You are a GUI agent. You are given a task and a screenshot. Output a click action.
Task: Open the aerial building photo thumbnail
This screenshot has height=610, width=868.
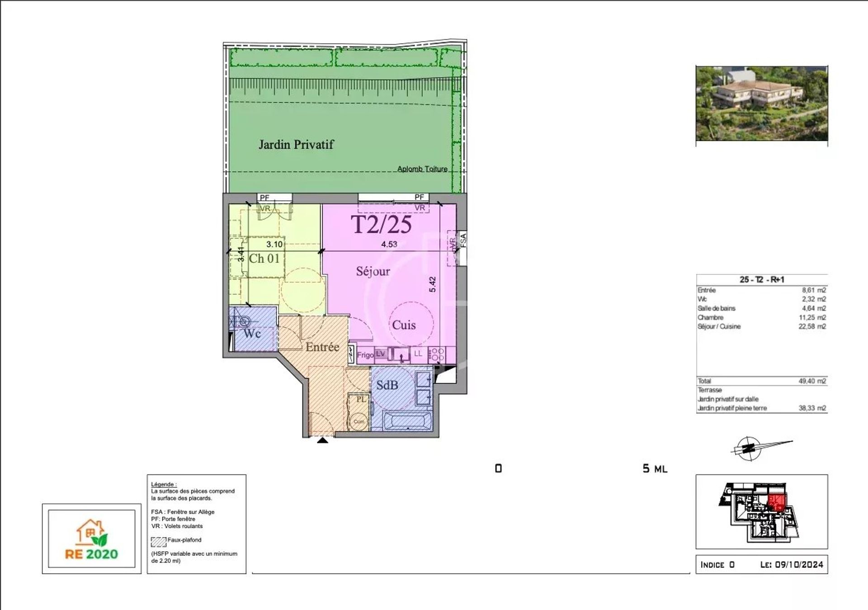click(x=762, y=103)
